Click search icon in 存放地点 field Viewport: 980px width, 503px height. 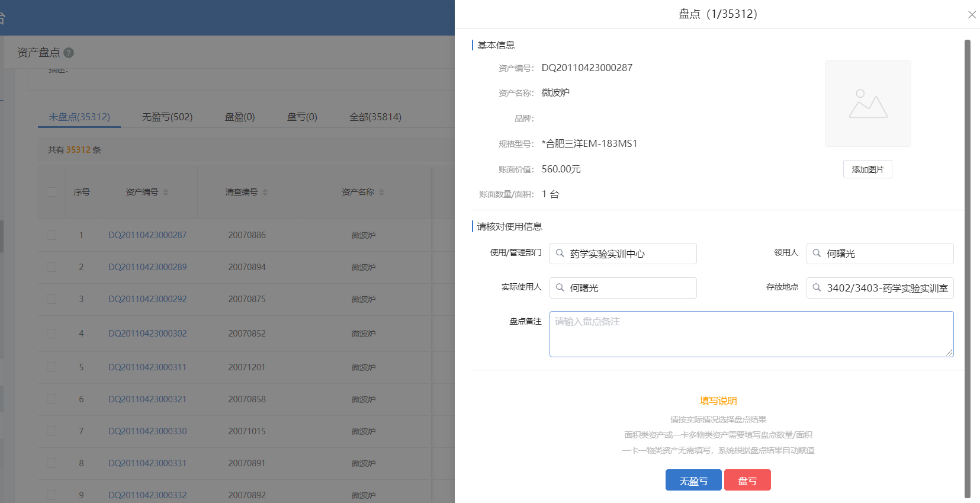(x=817, y=288)
